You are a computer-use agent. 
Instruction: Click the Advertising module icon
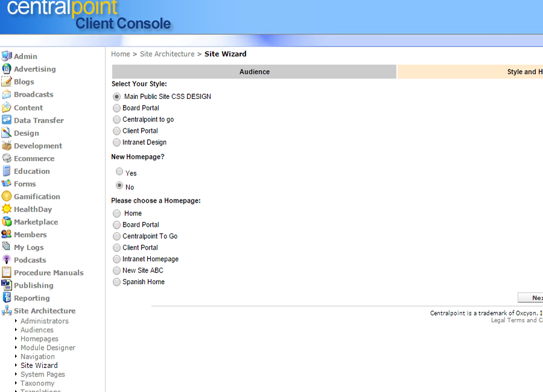click(x=7, y=69)
